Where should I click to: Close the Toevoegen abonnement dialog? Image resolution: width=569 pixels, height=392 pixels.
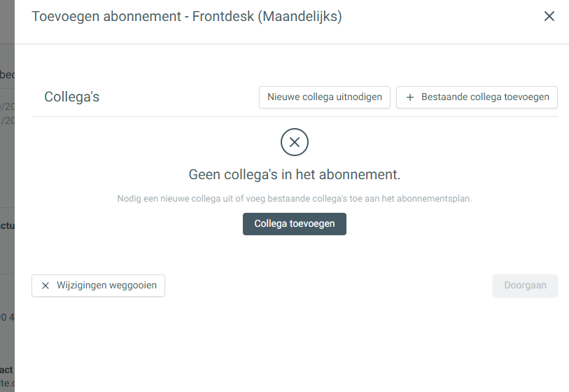(x=549, y=16)
